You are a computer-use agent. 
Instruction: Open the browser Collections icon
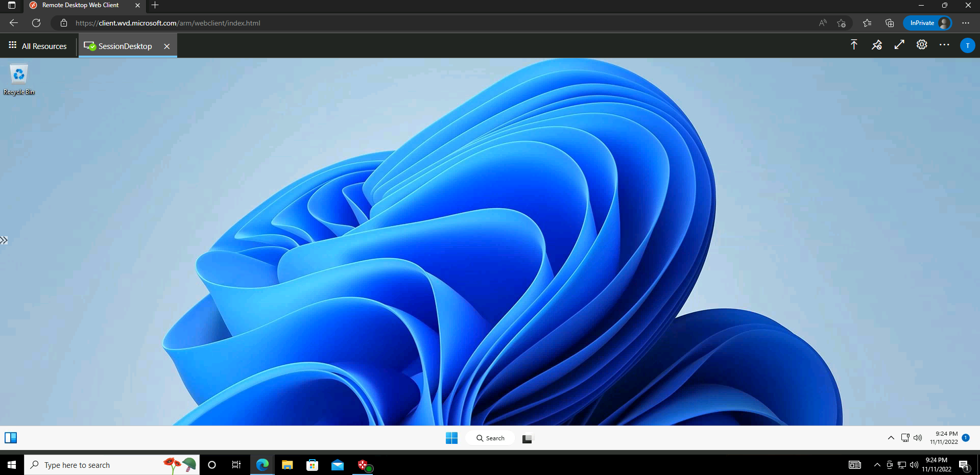(x=890, y=23)
